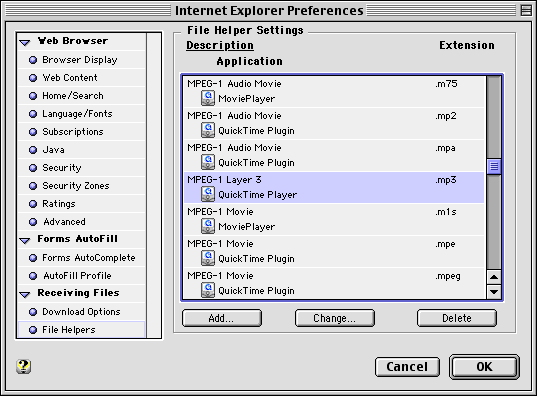The image size is (537, 396).
Task: Click the bullet icon beside Language/Fonts
Action: pyautogui.click(x=33, y=114)
